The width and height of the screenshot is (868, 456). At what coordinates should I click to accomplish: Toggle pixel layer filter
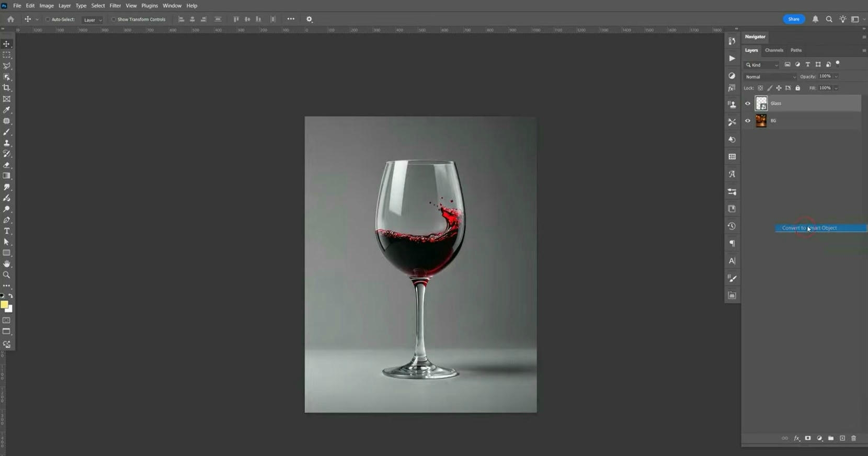[787, 65]
